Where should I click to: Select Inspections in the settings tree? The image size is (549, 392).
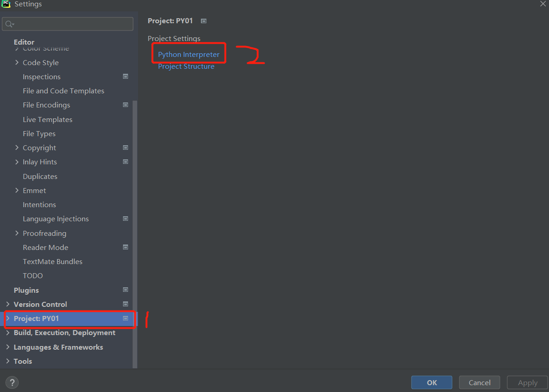pyautogui.click(x=41, y=76)
